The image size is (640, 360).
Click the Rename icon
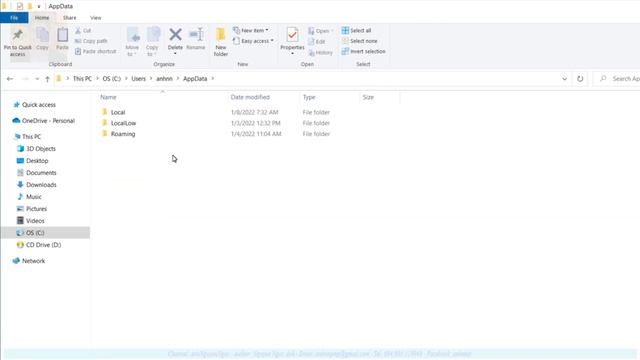pos(196,39)
